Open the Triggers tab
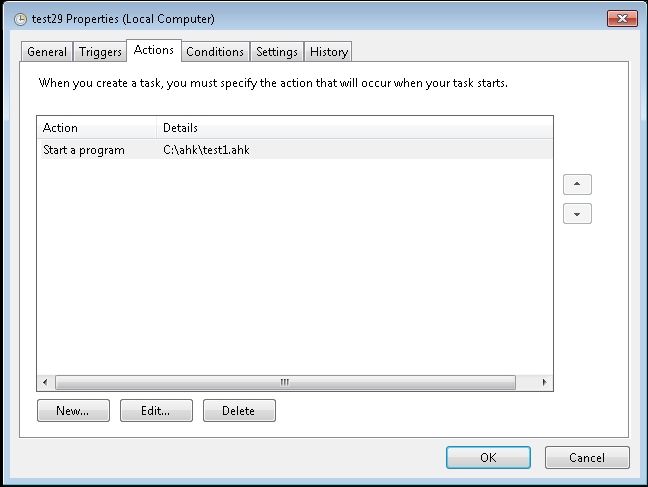The height and width of the screenshot is (487, 648). (x=100, y=52)
